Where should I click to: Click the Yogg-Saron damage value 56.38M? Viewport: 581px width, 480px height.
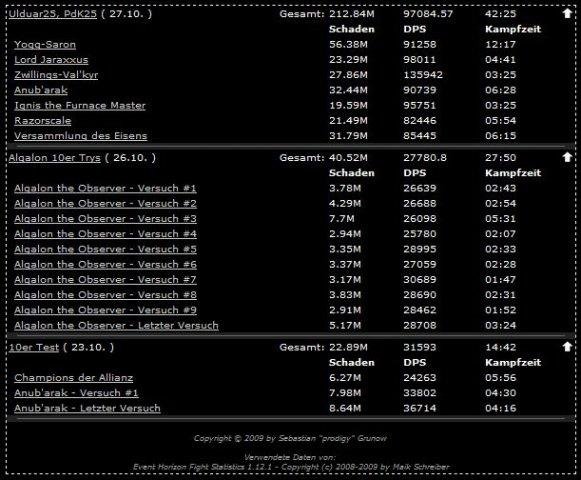coord(348,45)
